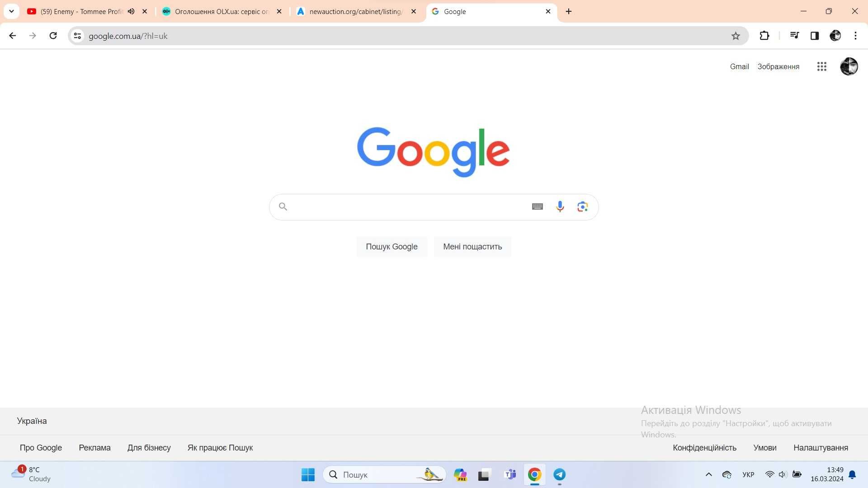The height and width of the screenshot is (488, 868).
Task: Open the weather widget showing 8°C Cloudy
Action: click(32, 474)
